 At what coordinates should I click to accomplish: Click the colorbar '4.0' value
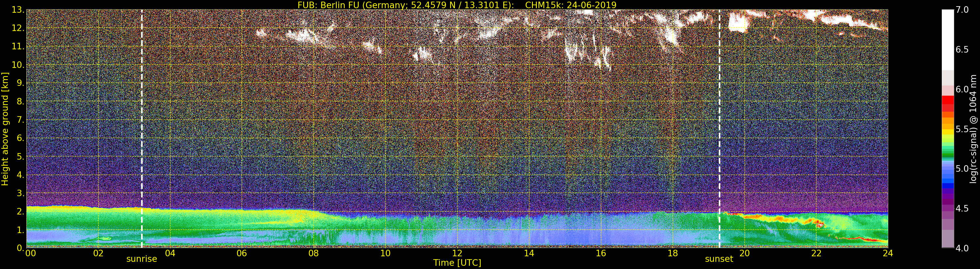click(x=962, y=248)
